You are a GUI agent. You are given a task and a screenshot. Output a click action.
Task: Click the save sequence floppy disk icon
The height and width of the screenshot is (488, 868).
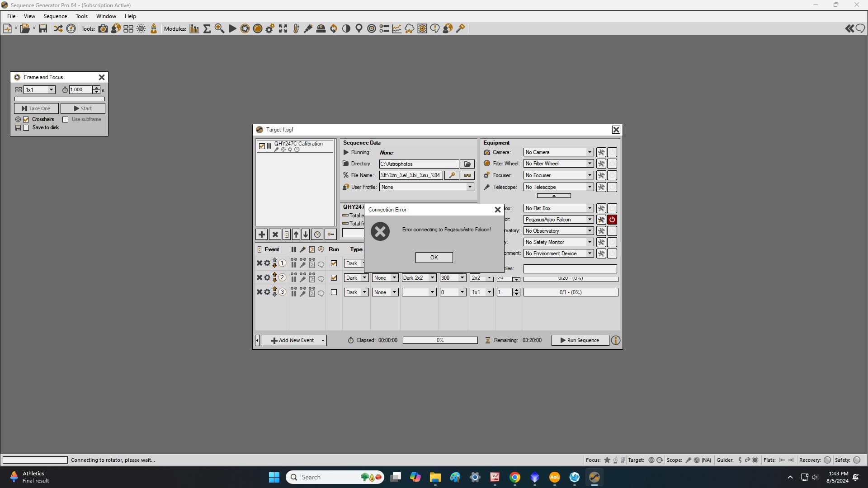[43, 28]
